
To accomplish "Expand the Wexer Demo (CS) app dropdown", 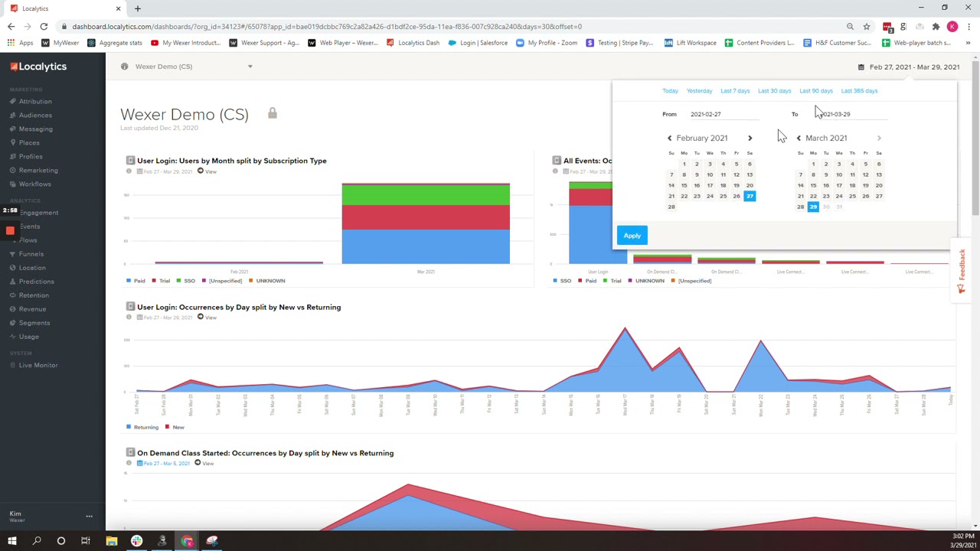I will [x=250, y=67].
